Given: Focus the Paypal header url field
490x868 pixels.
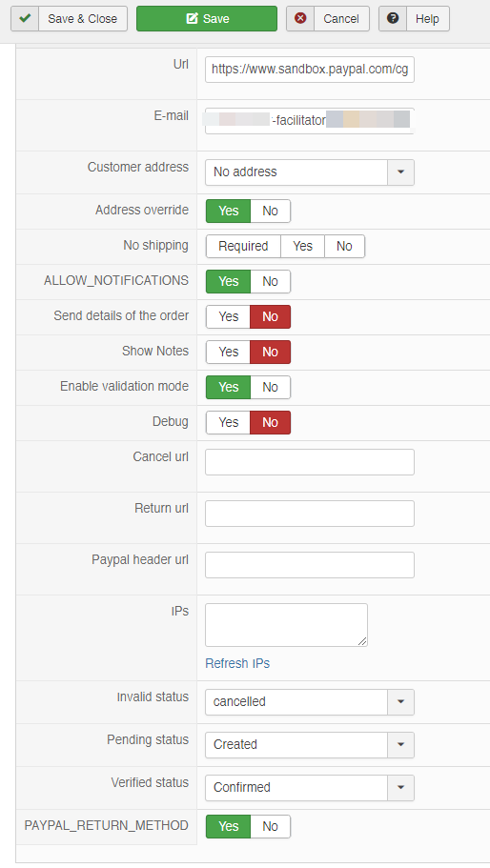Looking at the screenshot, I should pos(310,565).
